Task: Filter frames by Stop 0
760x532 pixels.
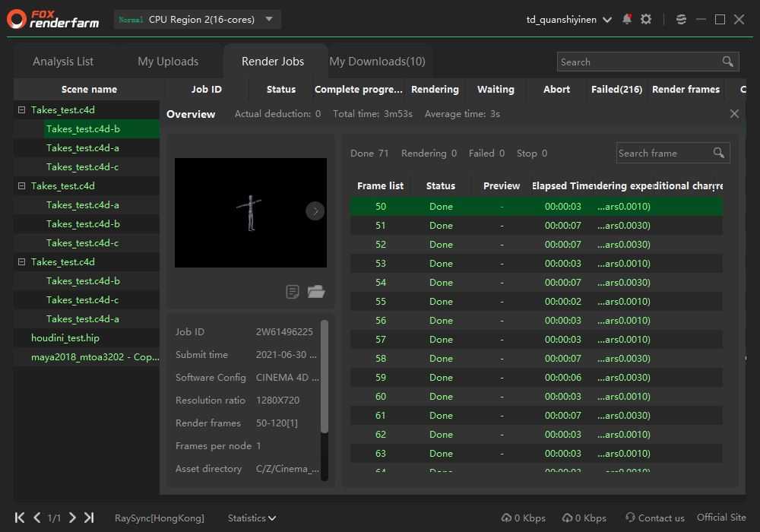Action: pyautogui.click(x=532, y=153)
